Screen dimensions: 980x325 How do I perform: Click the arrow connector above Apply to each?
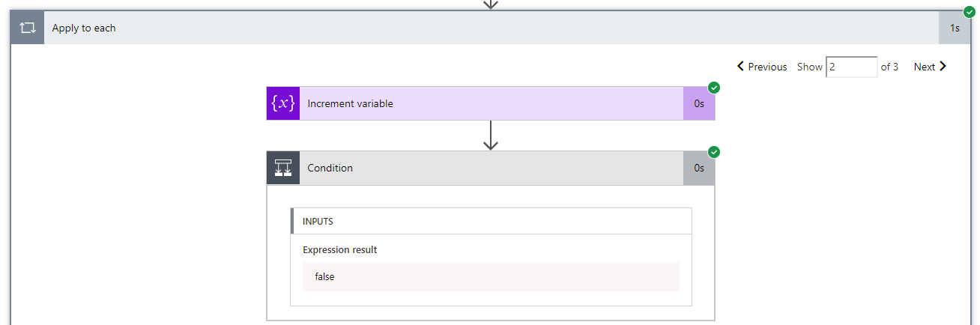coord(491,4)
